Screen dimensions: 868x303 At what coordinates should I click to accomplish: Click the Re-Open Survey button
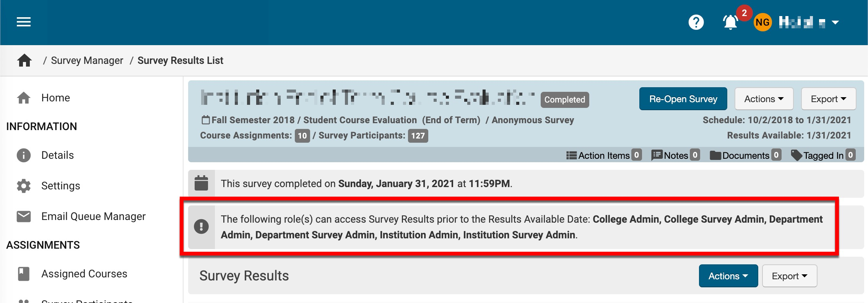click(683, 99)
